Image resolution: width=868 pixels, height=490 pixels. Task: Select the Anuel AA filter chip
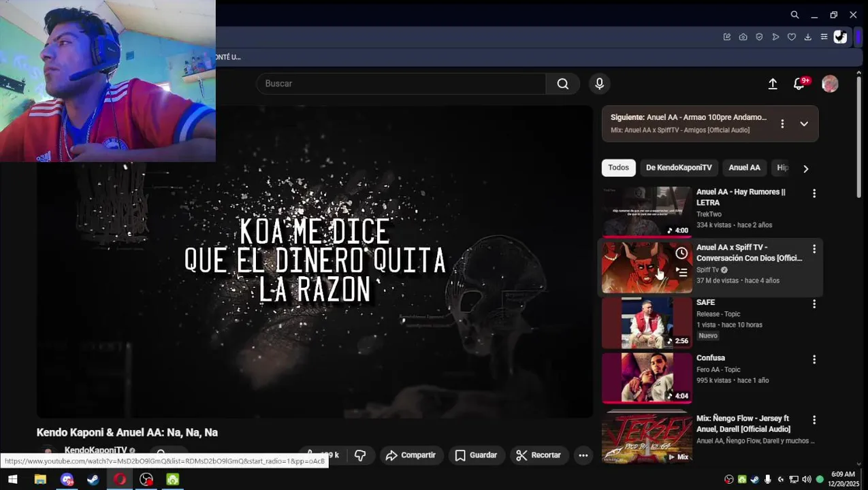[744, 167]
